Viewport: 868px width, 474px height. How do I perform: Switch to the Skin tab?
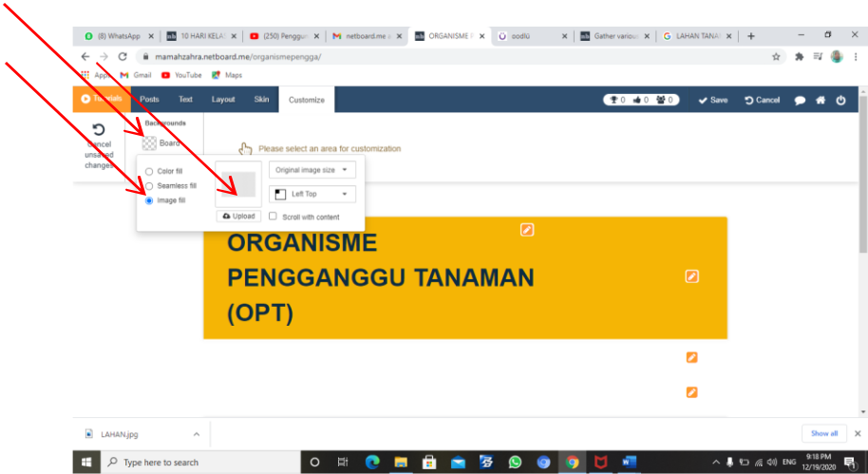[261, 100]
